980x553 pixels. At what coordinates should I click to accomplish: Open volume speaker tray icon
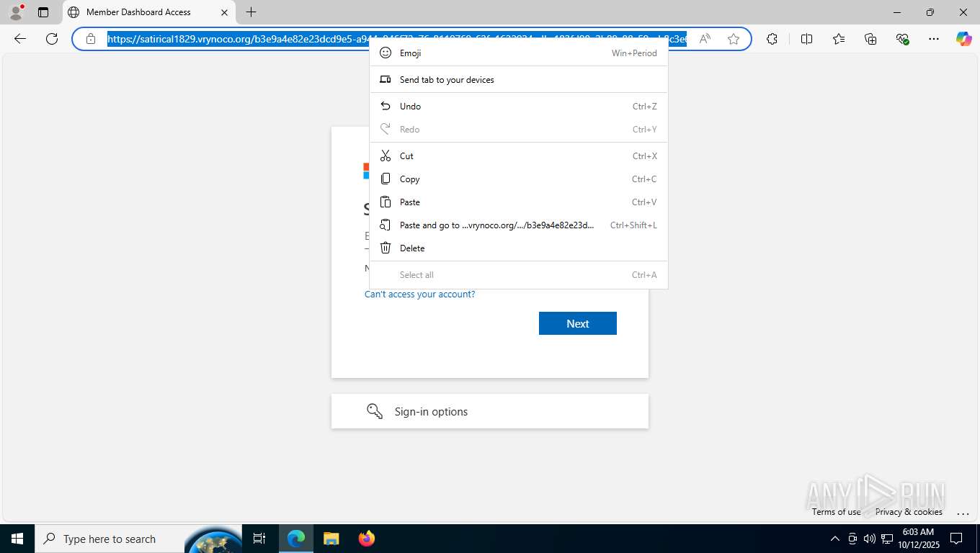870,539
